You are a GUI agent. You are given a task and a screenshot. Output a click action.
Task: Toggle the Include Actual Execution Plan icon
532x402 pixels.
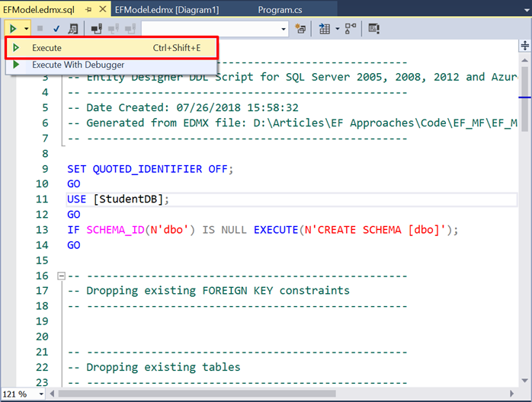tap(351, 29)
